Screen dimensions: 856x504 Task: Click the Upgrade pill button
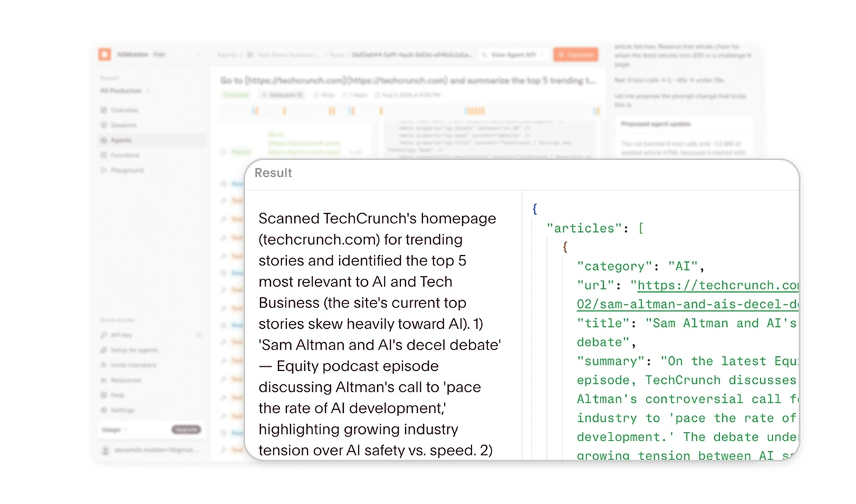186,430
